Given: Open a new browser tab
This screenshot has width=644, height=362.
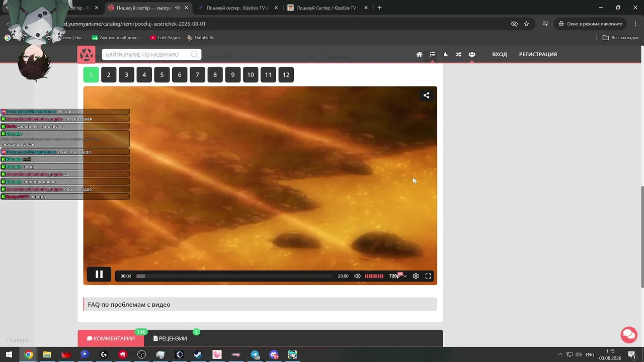Looking at the screenshot, I should coord(379,8).
